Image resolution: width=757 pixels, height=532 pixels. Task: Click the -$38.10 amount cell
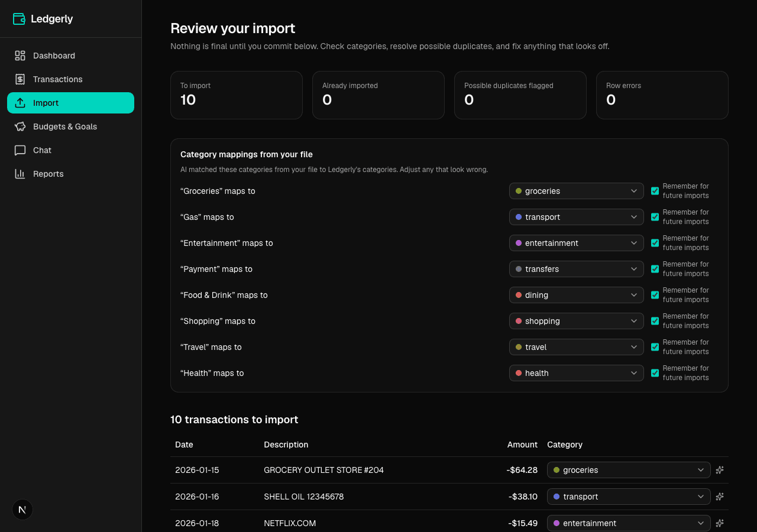[523, 497]
